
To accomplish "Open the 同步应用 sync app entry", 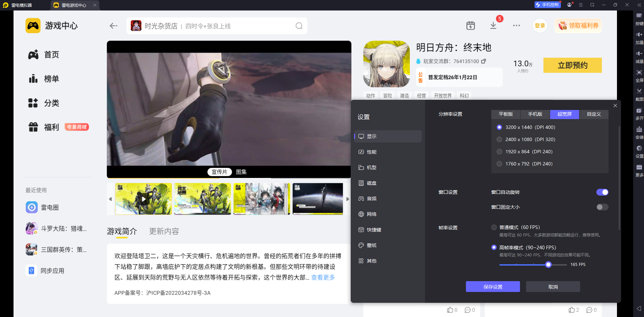I will click(45, 271).
